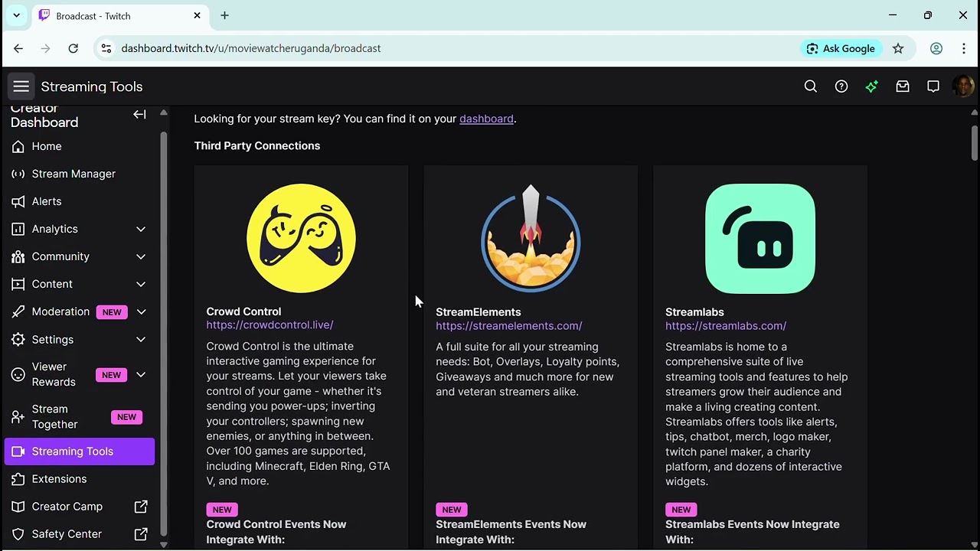Click the NEW badge under Streamlabs
Screen dimensions: 980x551
(x=681, y=510)
